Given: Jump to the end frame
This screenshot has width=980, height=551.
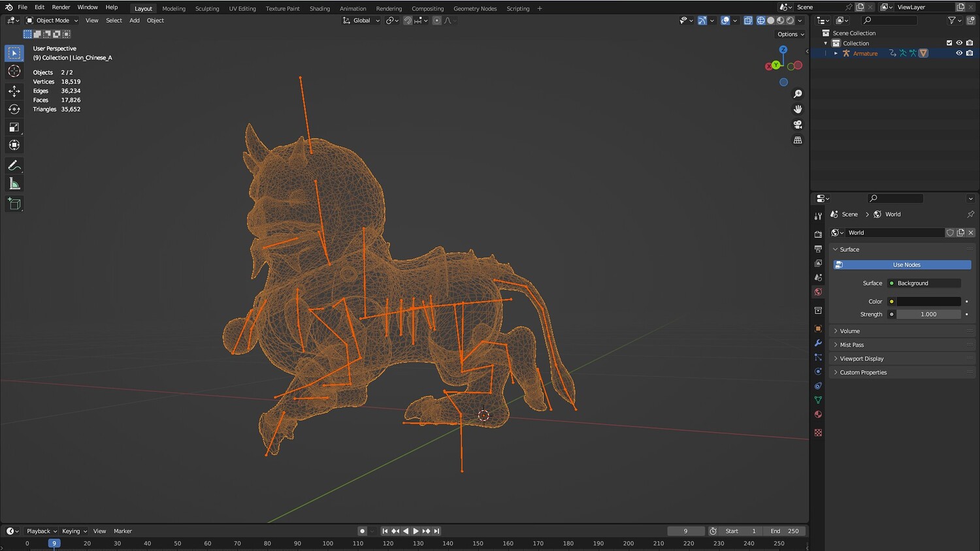Looking at the screenshot, I should tap(437, 531).
